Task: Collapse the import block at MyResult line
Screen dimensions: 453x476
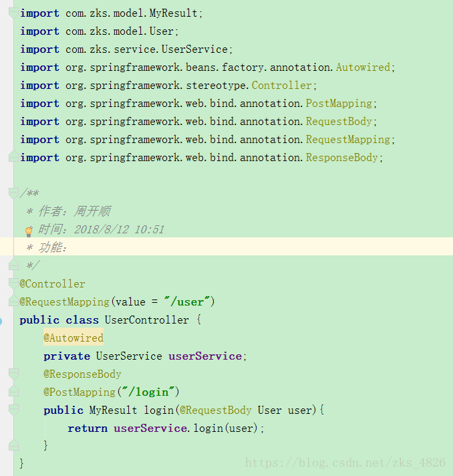Action: [13, 13]
